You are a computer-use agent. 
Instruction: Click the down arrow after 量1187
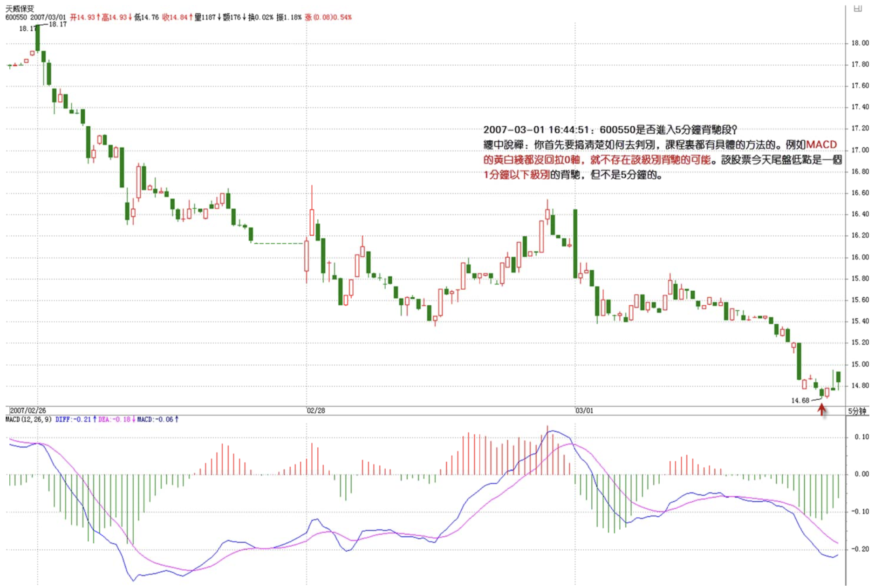219,17
